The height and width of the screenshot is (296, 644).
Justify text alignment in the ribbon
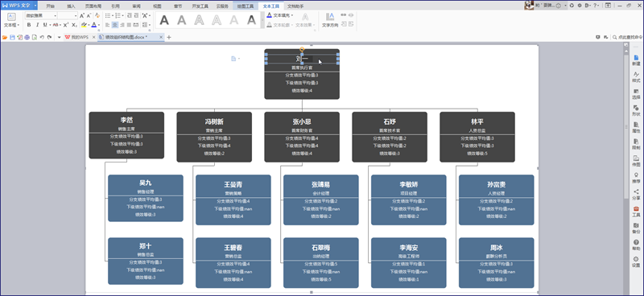click(x=130, y=25)
